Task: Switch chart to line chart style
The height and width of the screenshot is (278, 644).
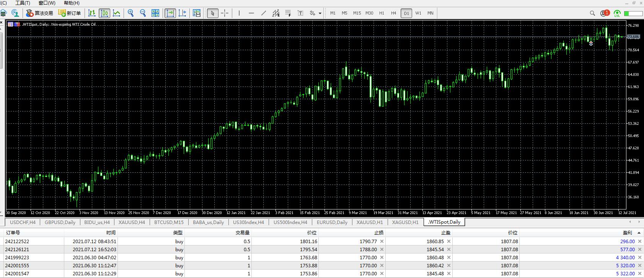Action: click(117, 13)
